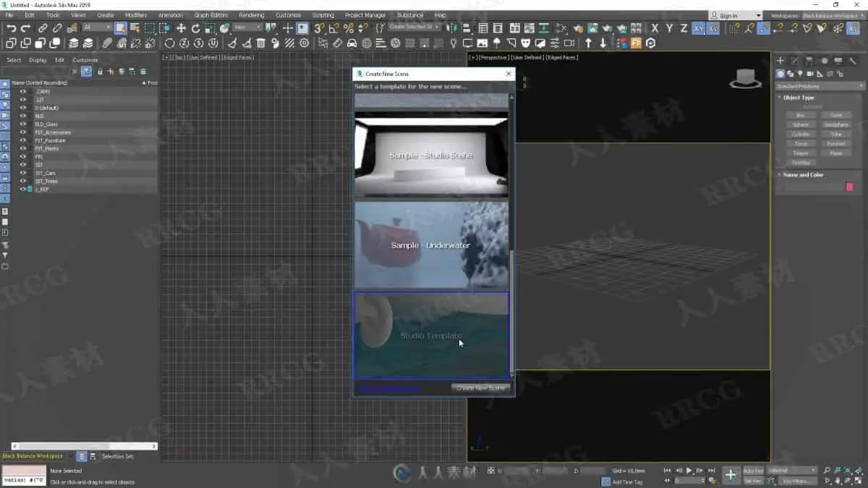The width and height of the screenshot is (868, 488).
Task: Activate the Select and Move tool
Action: pyautogui.click(x=181, y=28)
